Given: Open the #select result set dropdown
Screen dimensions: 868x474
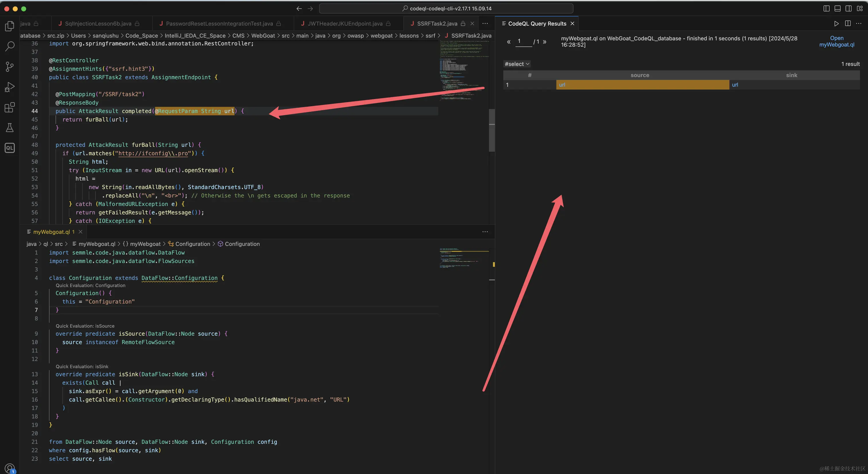Looking at the screenshot, I should click(517, 64).
